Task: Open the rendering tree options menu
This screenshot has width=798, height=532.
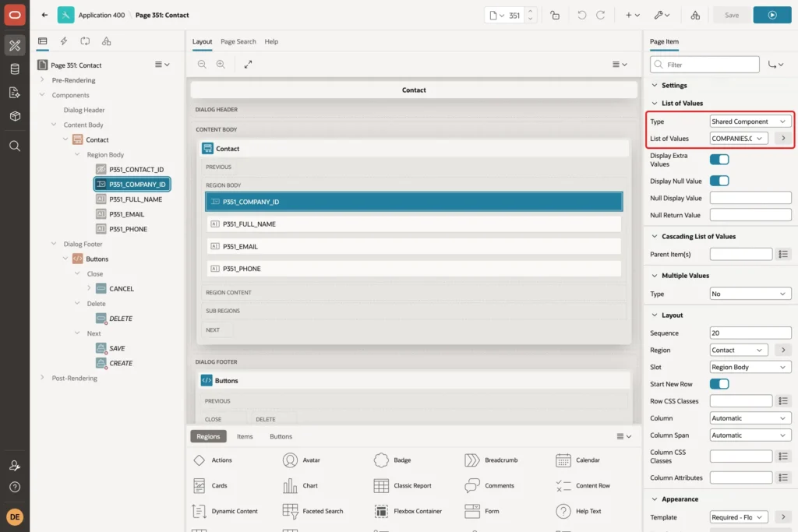Action: tap(162, 65)
